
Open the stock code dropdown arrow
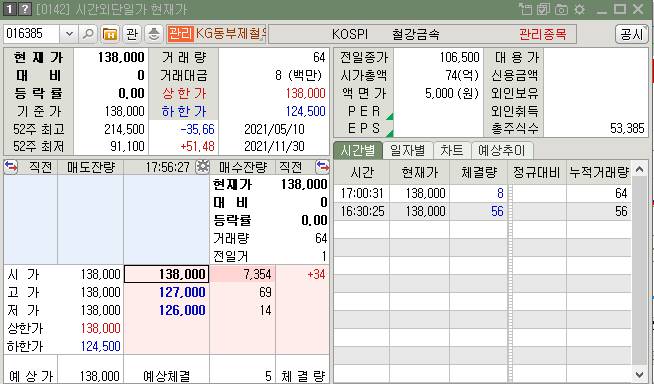click(69, 34)
